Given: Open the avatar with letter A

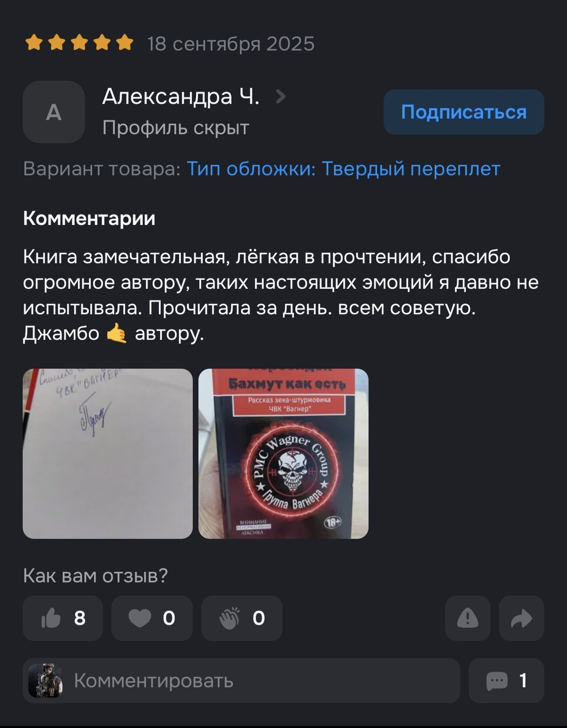Looking at the screenshot, I should 54,112.
